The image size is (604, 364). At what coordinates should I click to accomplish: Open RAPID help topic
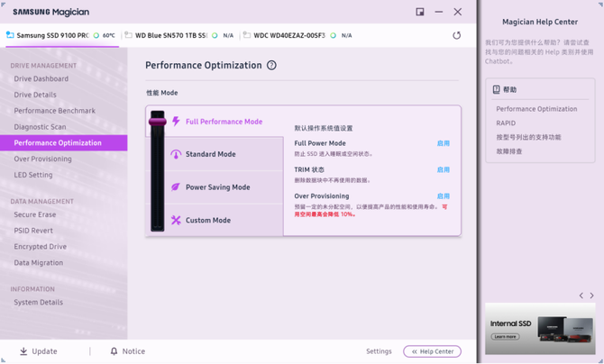506,123
